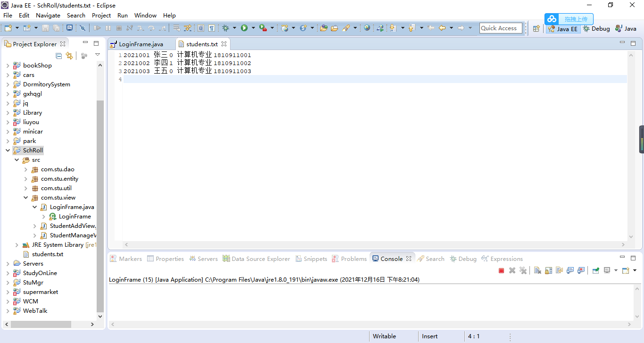Click the Open Type package icon
Viewport: 644px width, 343px height.
[x=324, y=28]
